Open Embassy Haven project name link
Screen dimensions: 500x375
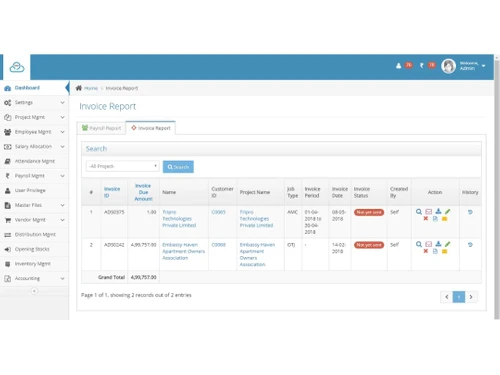257,254
